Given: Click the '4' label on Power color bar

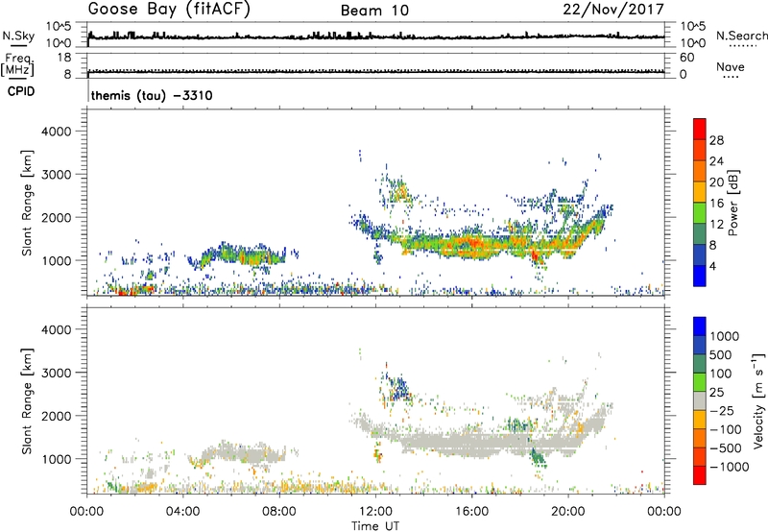Looking at the screenshot, I should pyautogui.click(x=713, y=266).
